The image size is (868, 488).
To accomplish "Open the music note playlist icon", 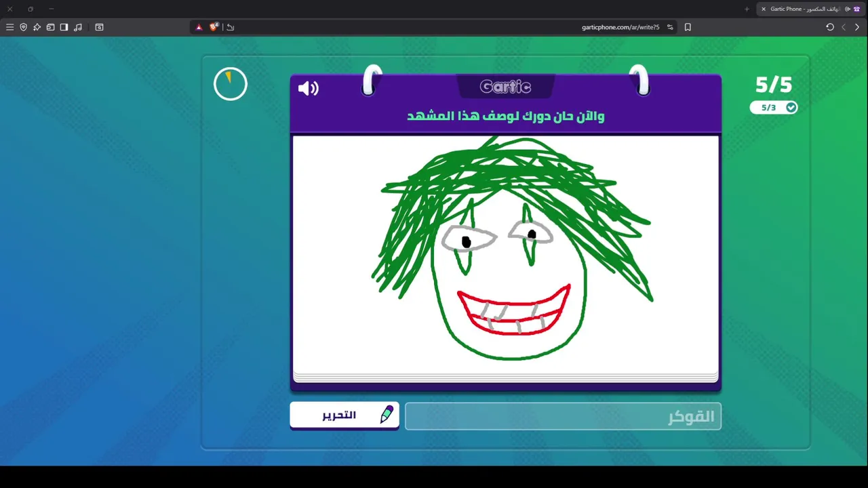I will point(78,27).
